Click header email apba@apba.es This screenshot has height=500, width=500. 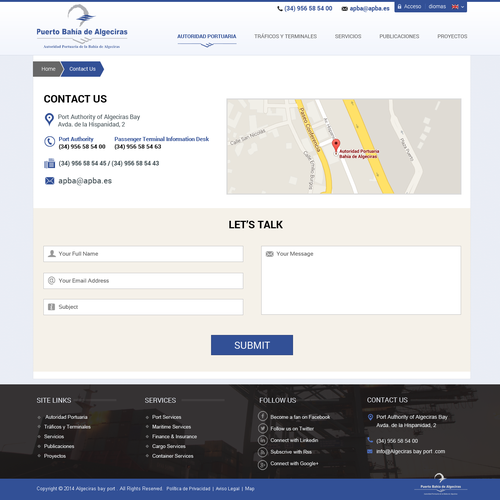[369, 9]
